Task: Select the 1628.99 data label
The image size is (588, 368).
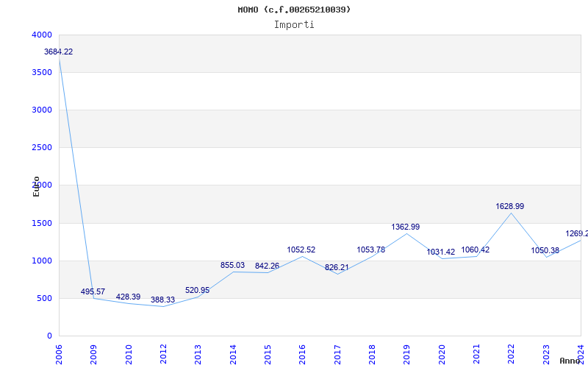Action: [509, 207]
